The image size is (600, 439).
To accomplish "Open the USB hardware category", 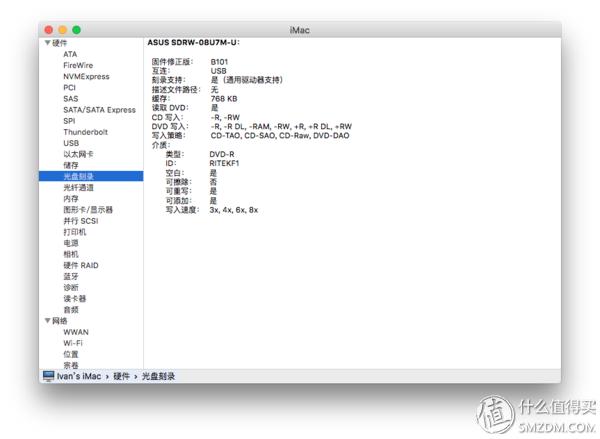I will (71, 143).
